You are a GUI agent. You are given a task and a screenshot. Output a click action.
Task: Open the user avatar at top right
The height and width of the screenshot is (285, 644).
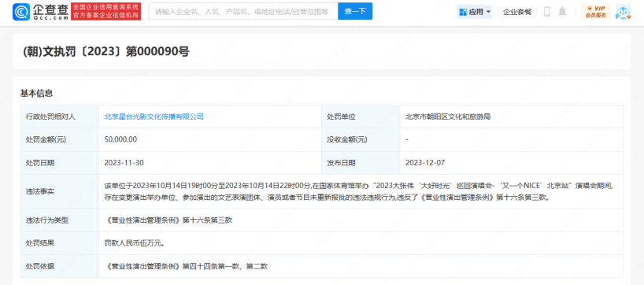click(623, 12)
